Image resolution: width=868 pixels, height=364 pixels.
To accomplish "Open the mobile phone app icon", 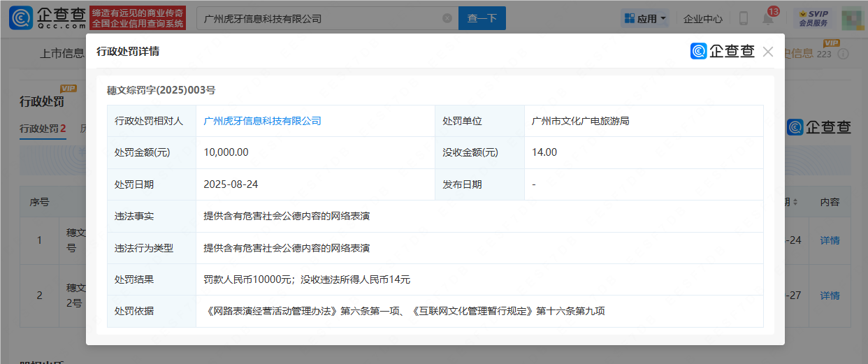I will pos(744,19).
